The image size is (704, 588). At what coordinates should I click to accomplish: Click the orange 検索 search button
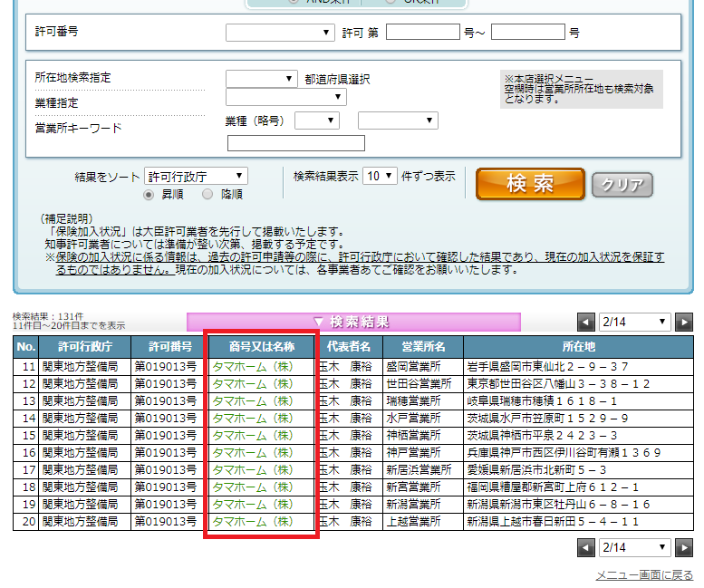pos(530,184)
